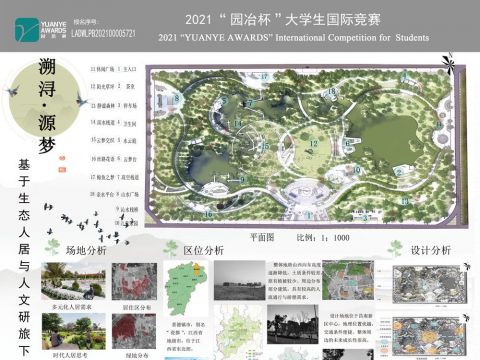Open the 居住区分布 red aerial map
Screen dimensions: 480x360
point(134,281)
